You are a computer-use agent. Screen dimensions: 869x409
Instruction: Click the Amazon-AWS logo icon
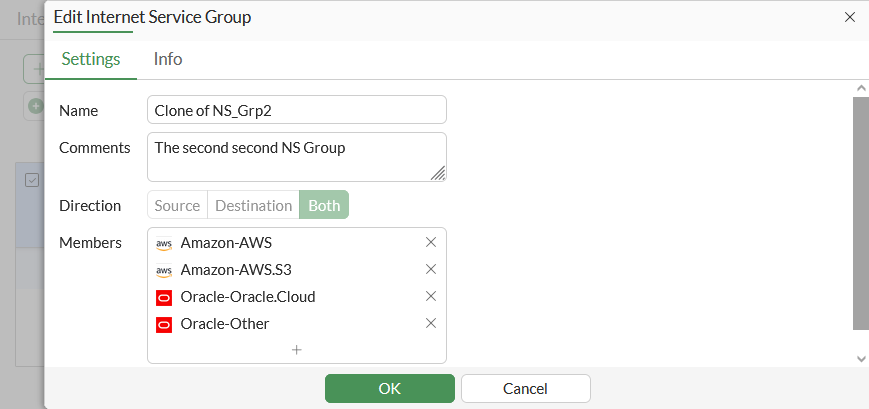pos(164,243)
